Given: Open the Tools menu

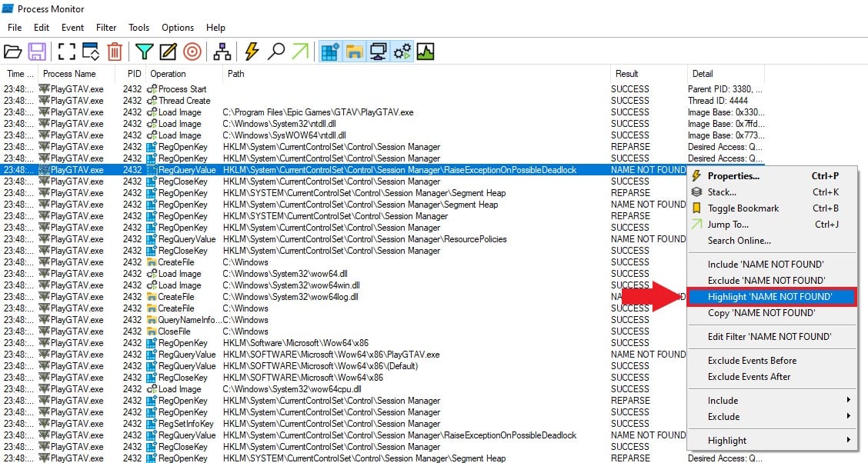Looking at the screenshot, I should tap(139, 28).
